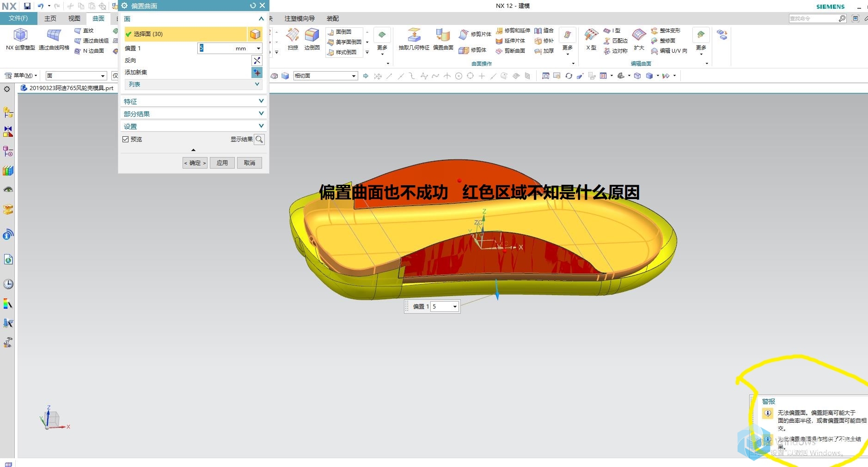Switch to the 主页 tab
Screen dimensions: 868x467
click(50, 18)
